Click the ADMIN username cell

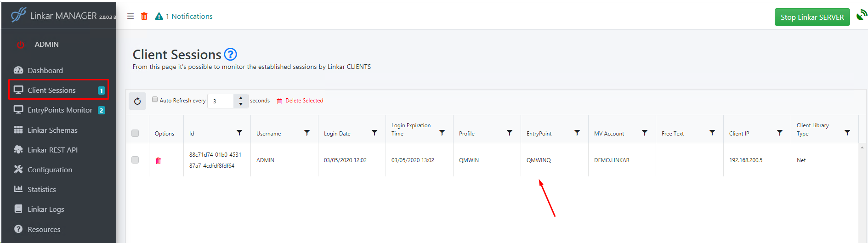265,160
